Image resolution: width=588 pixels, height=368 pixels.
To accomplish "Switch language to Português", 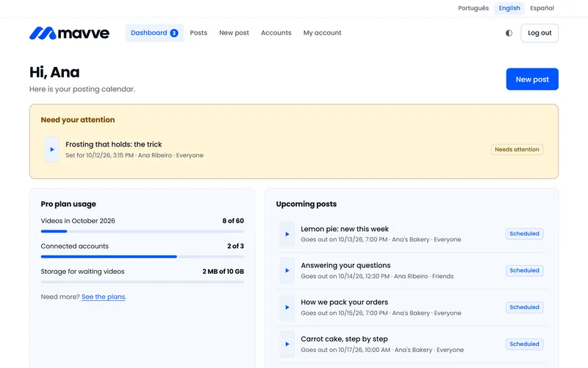I will (473, 8).
